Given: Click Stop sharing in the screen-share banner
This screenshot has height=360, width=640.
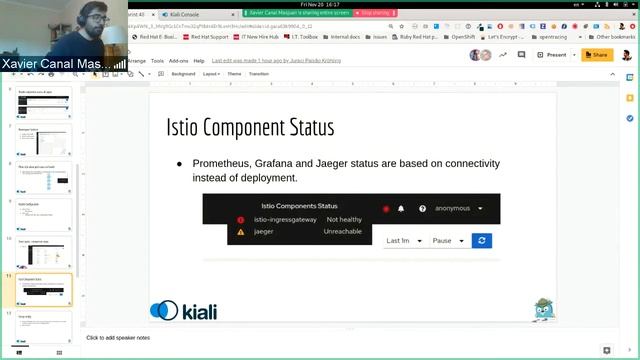Looking at the screenshot, I should (375, 13).
